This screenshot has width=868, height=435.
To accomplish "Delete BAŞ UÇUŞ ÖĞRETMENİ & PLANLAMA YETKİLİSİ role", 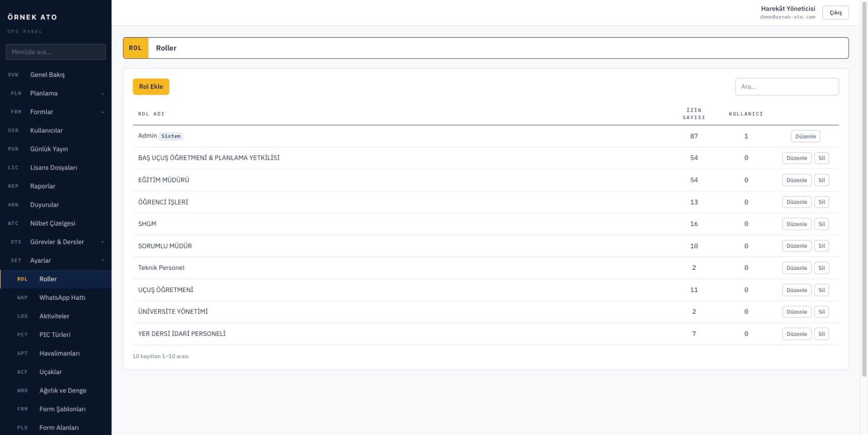I will (821, 158).
